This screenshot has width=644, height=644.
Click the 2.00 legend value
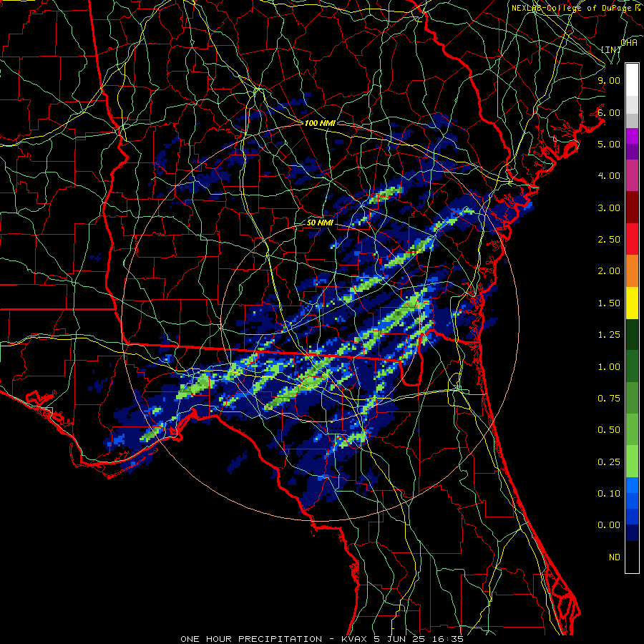(609, 271)
